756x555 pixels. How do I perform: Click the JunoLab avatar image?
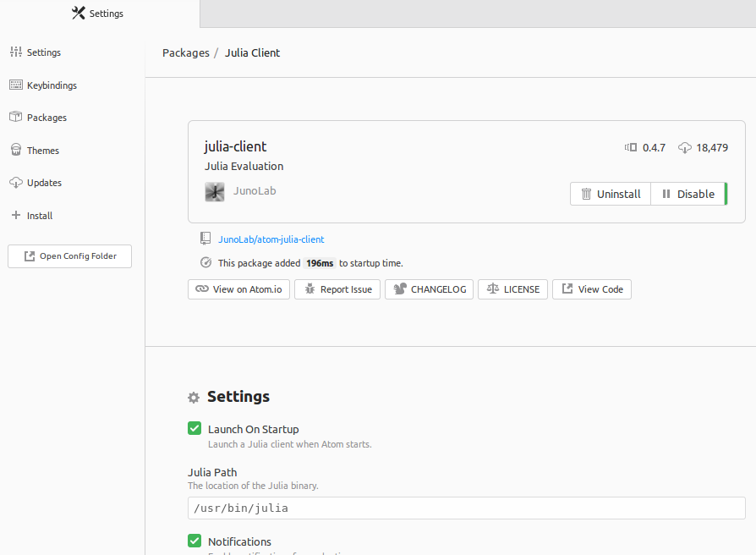coord(215,191)
